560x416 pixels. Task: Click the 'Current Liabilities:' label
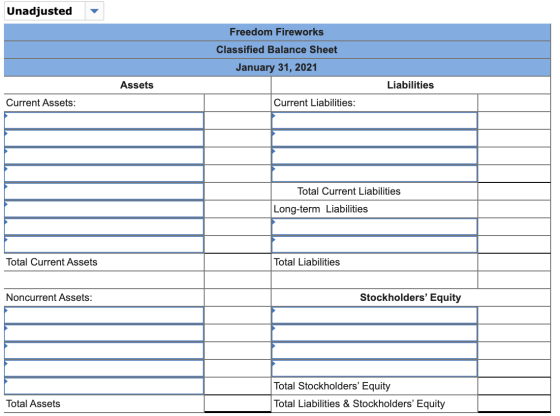pyautogui.click(x=314, y=103)
